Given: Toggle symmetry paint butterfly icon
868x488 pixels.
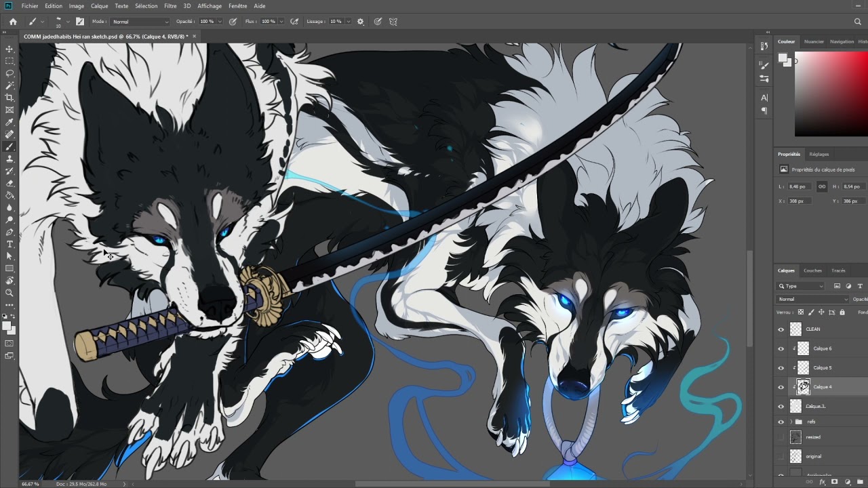Looking at the screenshot, I should [393, 22].
